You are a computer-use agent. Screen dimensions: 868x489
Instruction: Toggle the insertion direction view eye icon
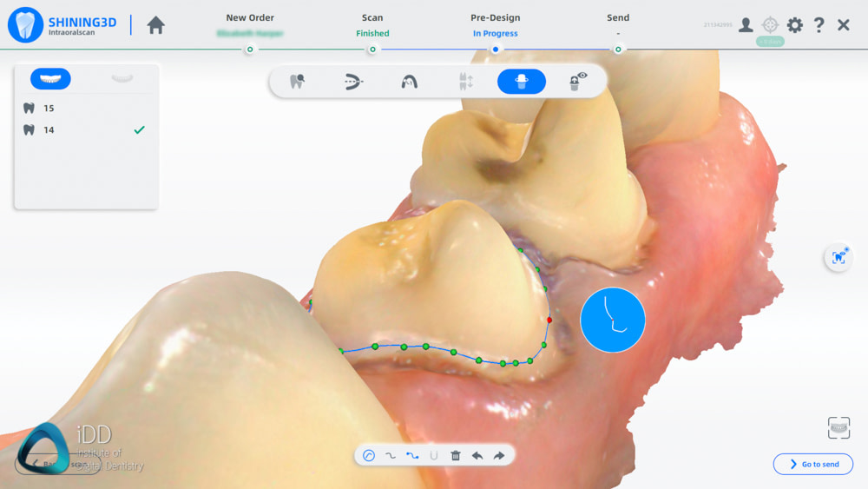click(578, 82)
